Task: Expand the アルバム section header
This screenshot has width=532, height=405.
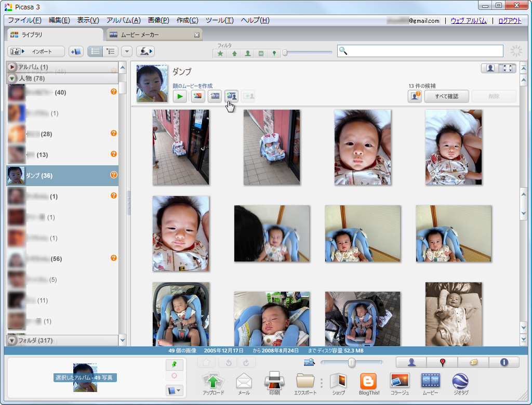Action: pos(11,67)
